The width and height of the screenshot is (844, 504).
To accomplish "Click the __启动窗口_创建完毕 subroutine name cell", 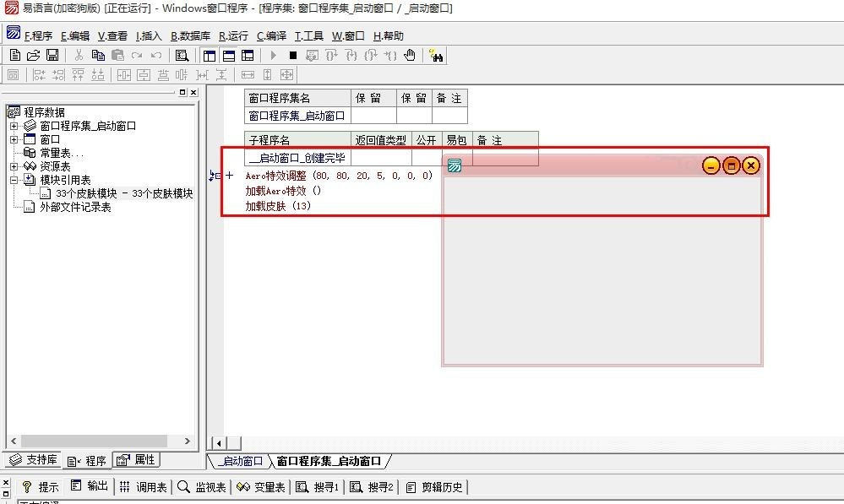I will point(297,158).
